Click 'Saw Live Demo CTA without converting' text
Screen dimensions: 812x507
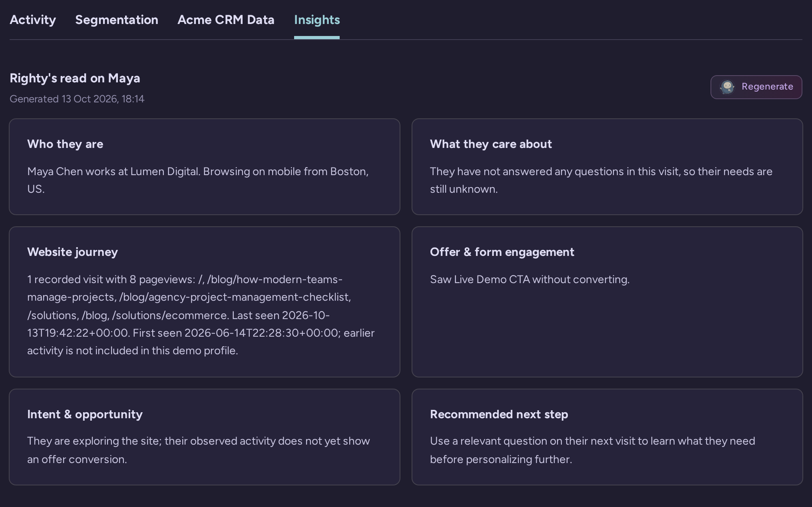[x=529, y=279]
